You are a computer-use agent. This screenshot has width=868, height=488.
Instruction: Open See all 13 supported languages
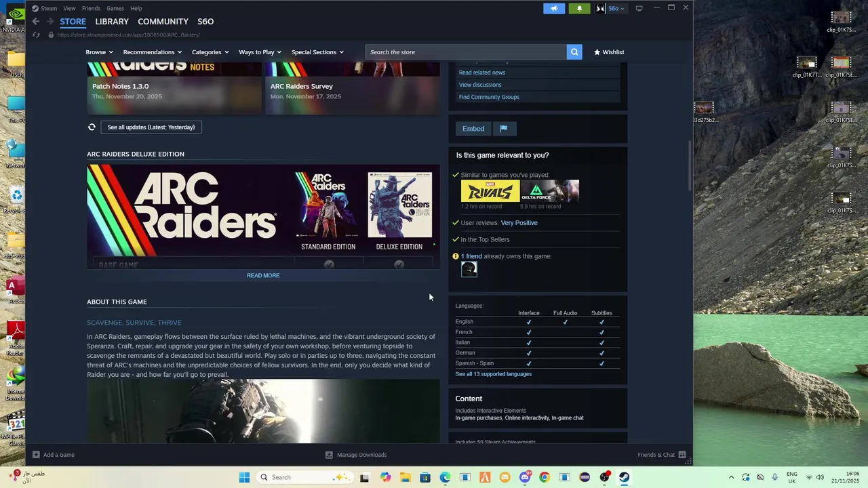(494, 374)
